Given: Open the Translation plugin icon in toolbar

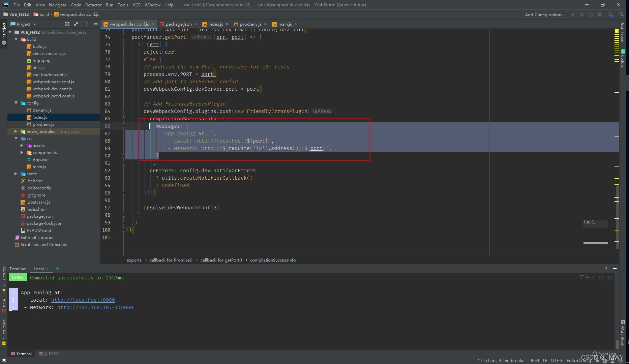Looking at the screenshot, I should (611, 14).
